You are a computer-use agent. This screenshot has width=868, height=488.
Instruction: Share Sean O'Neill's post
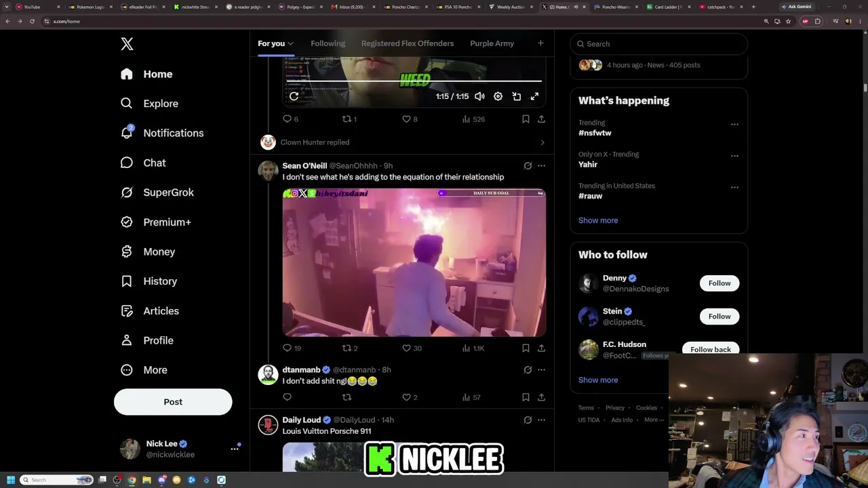541,348
